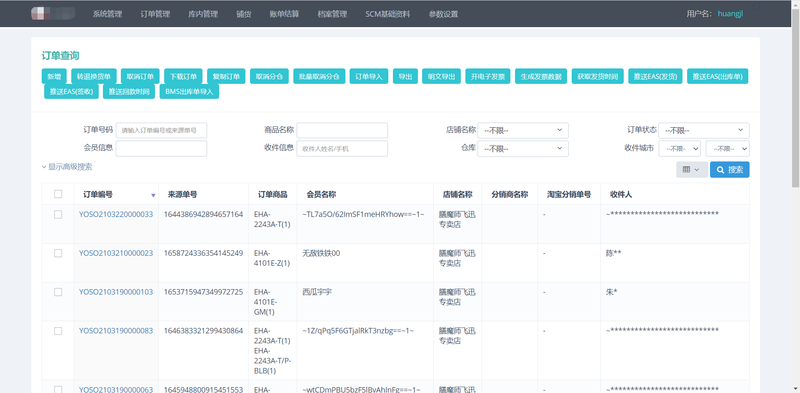Click the blue 搜索 search button
The width and height of the screenshot is (800, 393).
point(730,169)
